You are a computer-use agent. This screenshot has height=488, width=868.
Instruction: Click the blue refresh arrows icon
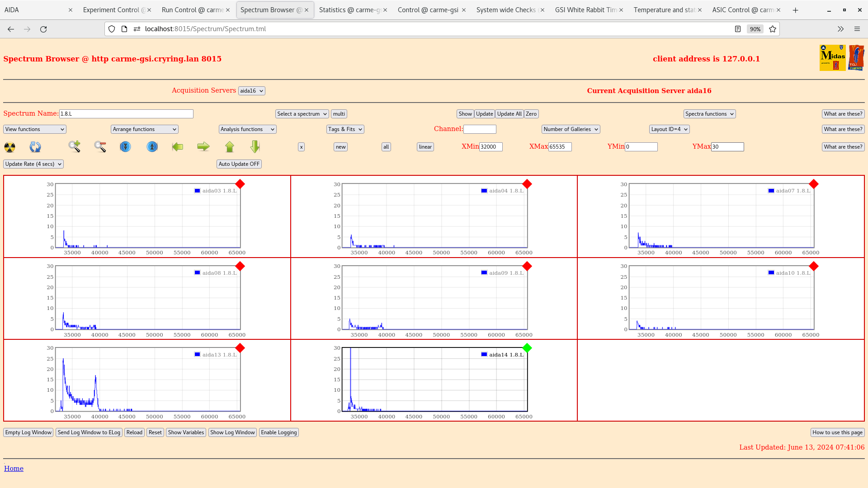[35, 147]
